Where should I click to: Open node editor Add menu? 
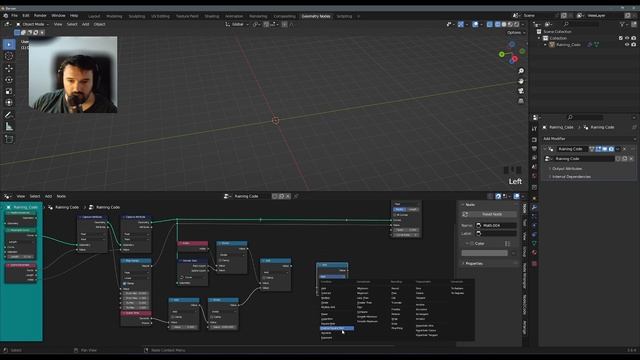click(48, 196)
